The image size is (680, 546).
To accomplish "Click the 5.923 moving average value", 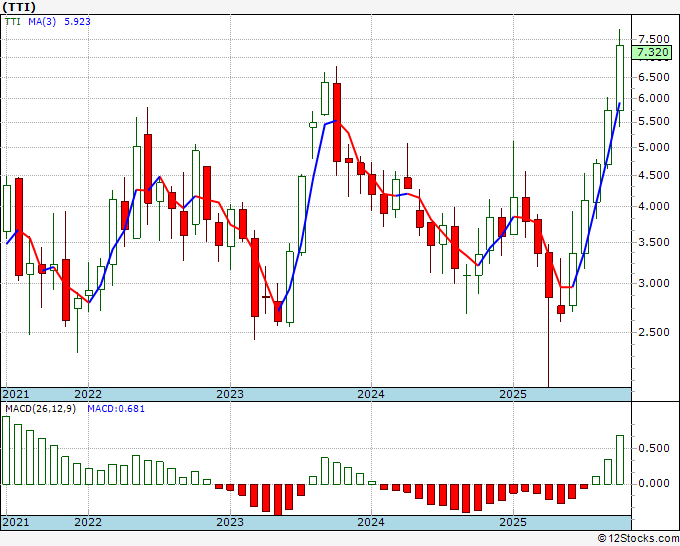I will (77, 21).
